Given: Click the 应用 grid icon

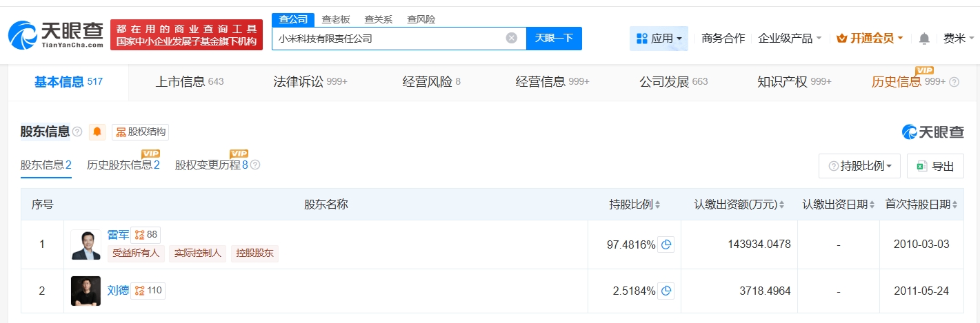Looking at the screenshot, I should click(641, 39).
